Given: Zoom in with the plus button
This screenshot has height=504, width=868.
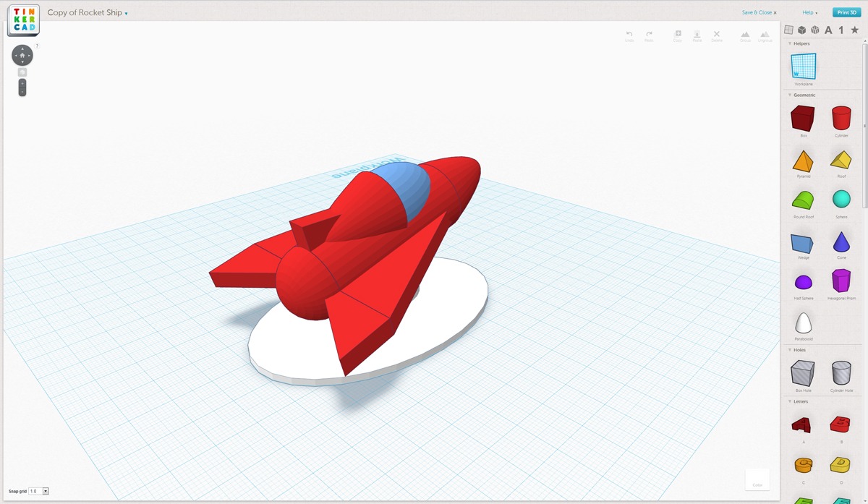Looking at the screenshot, I should 22,83.
